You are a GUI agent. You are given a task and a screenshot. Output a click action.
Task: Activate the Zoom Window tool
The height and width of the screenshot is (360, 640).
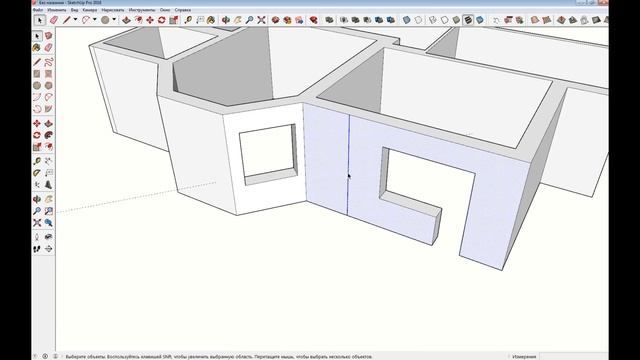point(49,211)
